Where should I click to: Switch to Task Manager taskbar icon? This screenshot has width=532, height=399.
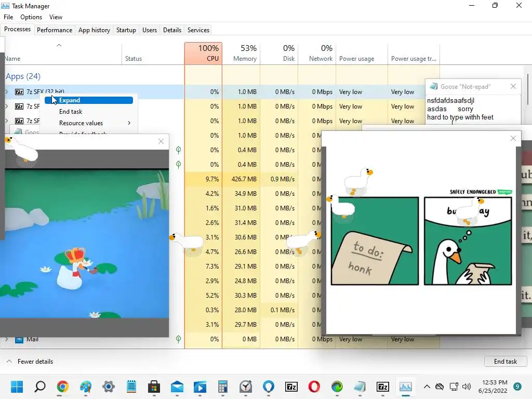click(405, 386)
